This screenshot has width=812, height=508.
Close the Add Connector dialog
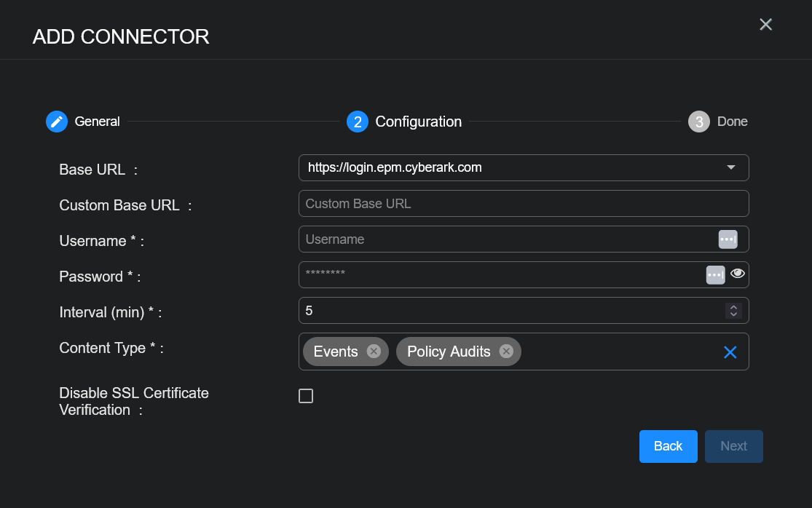[x=765, y=25]
